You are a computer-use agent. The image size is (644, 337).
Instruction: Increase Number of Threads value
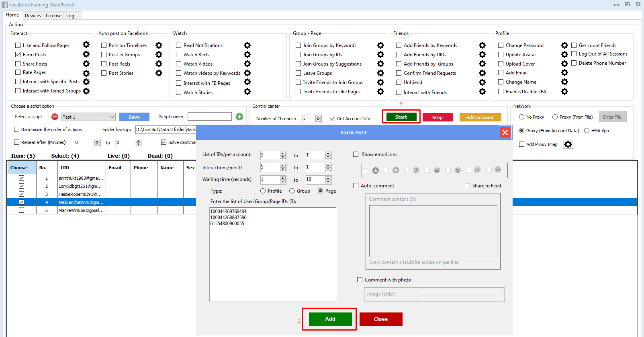point(318,117)
